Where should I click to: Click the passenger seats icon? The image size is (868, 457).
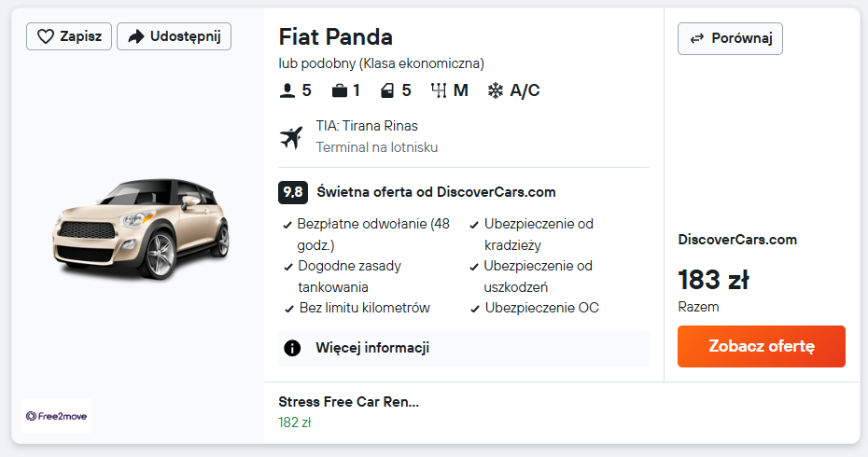coord(287,90)
